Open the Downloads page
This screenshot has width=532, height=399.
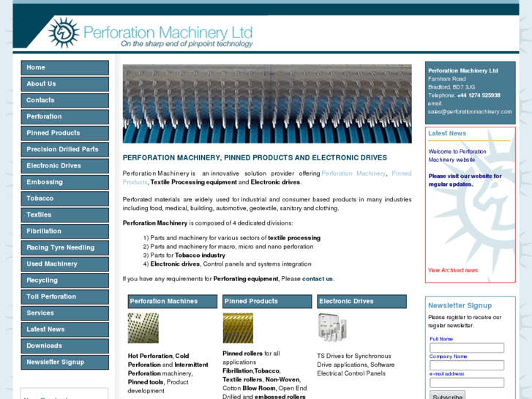point(65,346)
